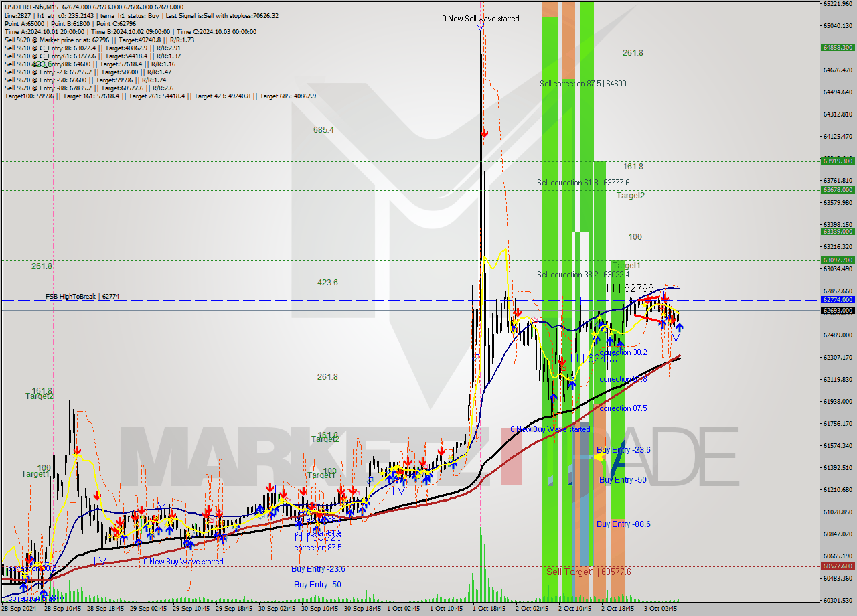Screen dimensions: 857x616
Task: Click 'Sell correction 38.2 | 63022.4' label
Action: pos(583,275)
